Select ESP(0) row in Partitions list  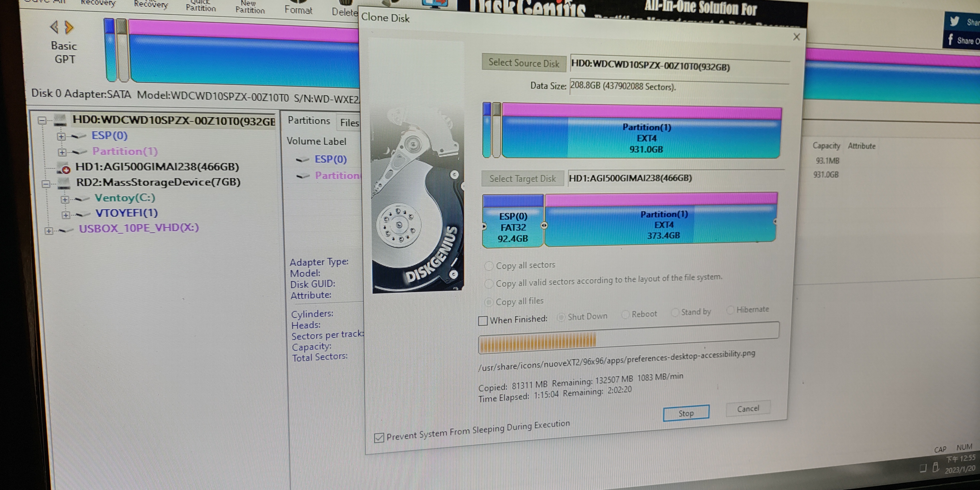point(331,159)
